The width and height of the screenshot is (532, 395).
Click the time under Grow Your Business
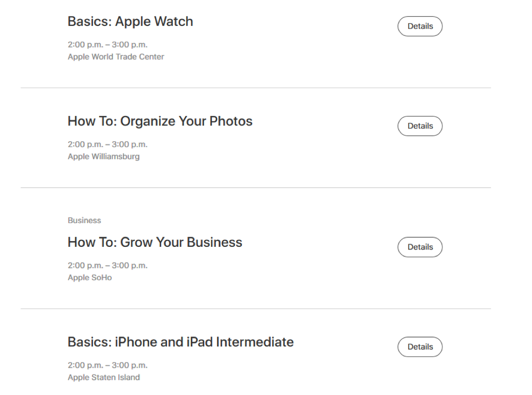tap(108, 265)
